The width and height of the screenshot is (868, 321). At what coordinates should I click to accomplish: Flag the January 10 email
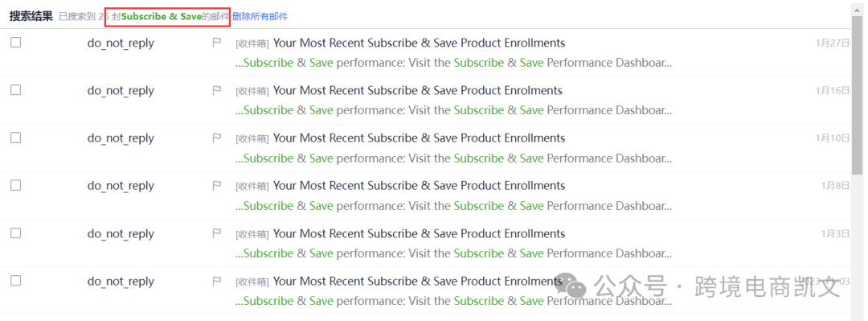(x=217, y=138)
